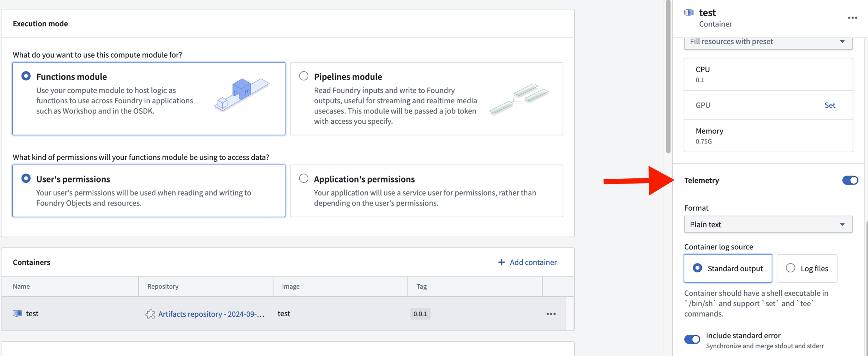This screenshot has width=868, height=356.
Task: Expand Fill resources with preset dropdown
Action: pyautogui.click(x=768, y=42)
